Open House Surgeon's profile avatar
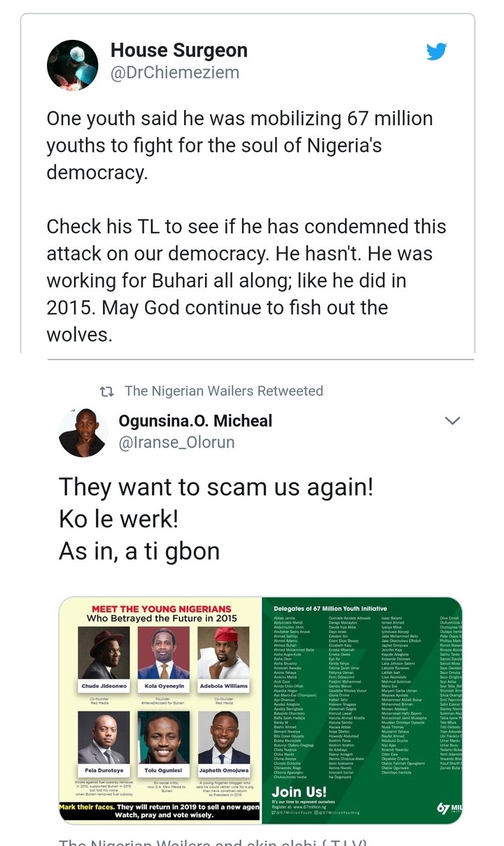 72,65
